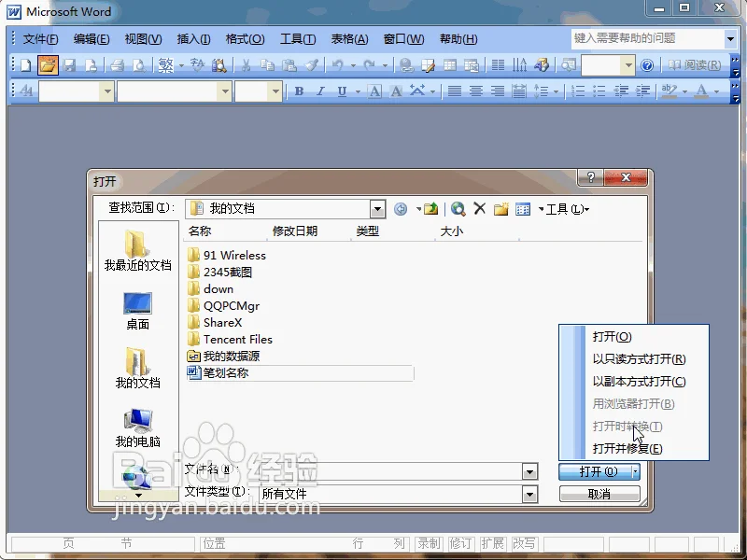Image resolution: width=747 pixels, height=560 pixels.
Task: Click the Print icon in toolbar
Action: click(117, 64)
